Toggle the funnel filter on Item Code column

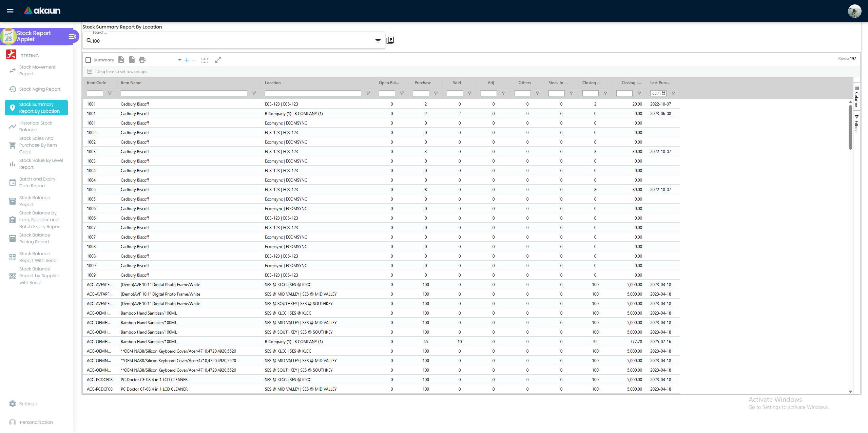tap(110, 93)
